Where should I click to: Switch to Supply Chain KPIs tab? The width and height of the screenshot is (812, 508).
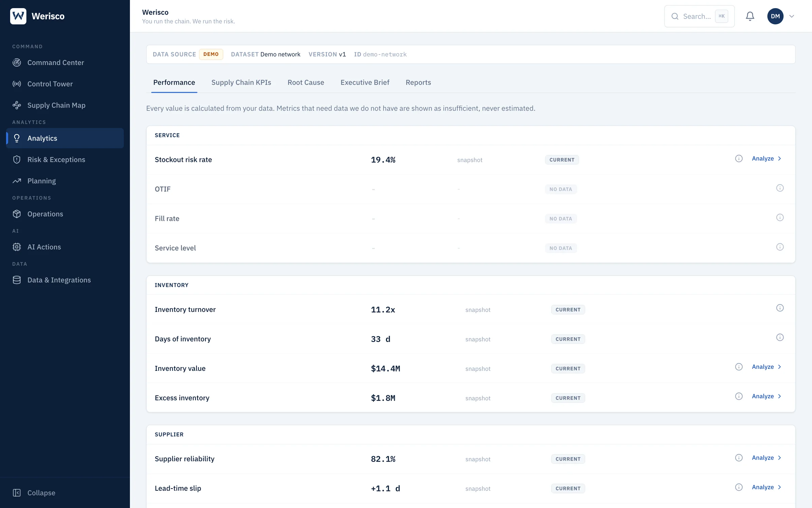[241, 83]
